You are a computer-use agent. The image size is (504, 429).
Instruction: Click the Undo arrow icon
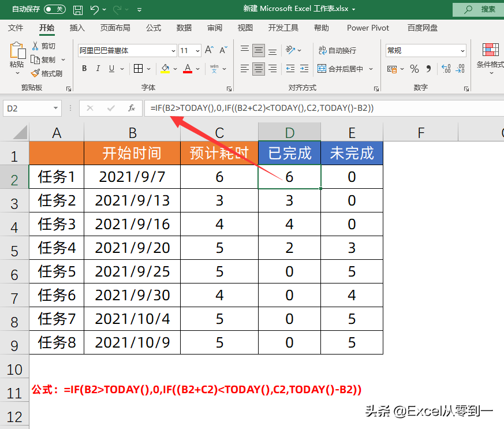[x=94, y=10]
